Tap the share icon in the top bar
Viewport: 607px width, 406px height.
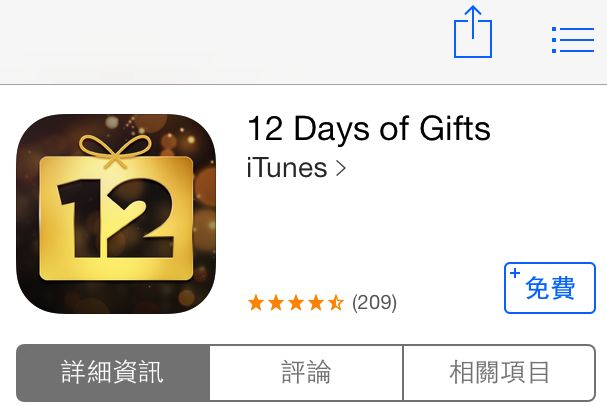coord(473,32)
